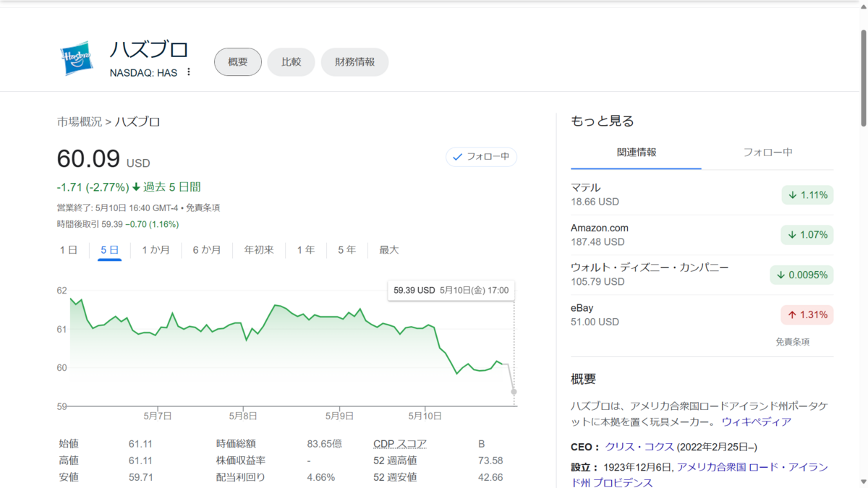868x488 pixels.
Task: Click the Disney 0.0095% change badge
Action: click(801, 275)
